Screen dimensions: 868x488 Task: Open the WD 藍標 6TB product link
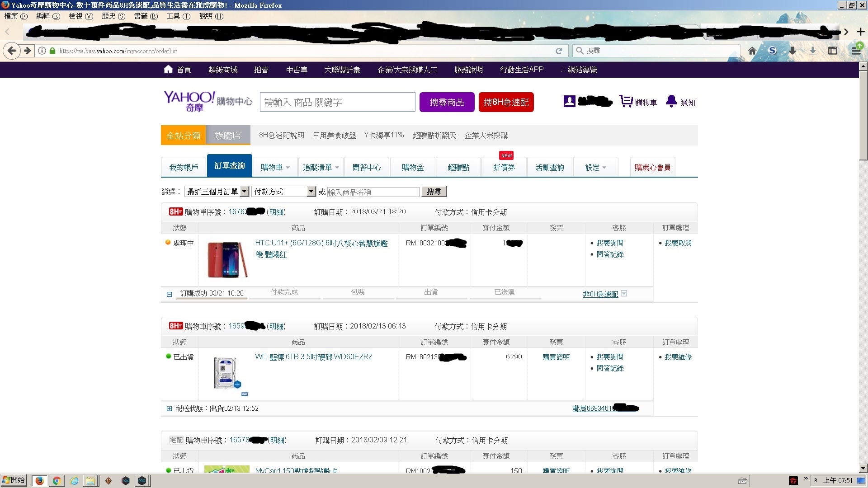tap(314, 357)
